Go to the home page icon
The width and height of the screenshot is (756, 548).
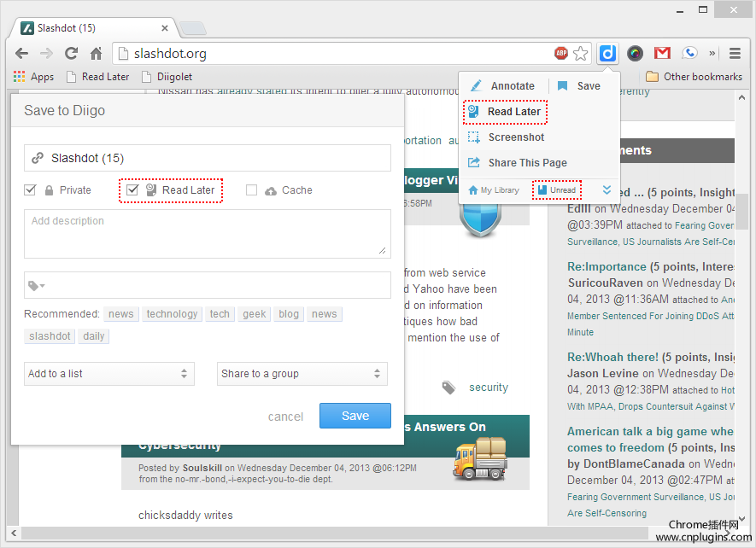coord(96,53)
